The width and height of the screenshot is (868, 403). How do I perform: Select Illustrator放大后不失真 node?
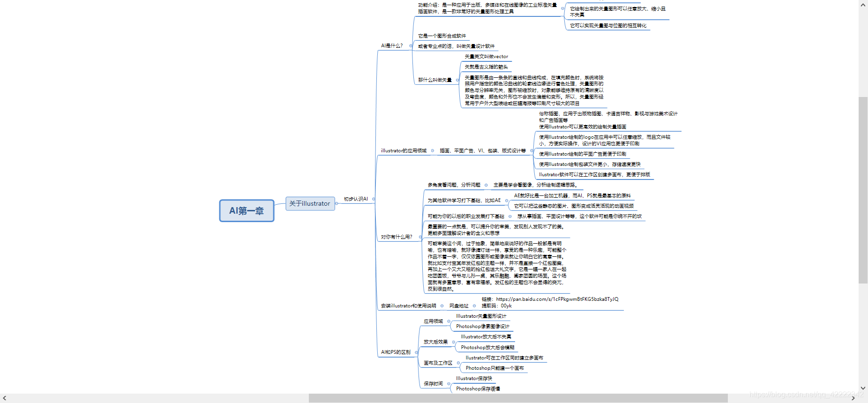pos(486,337)
